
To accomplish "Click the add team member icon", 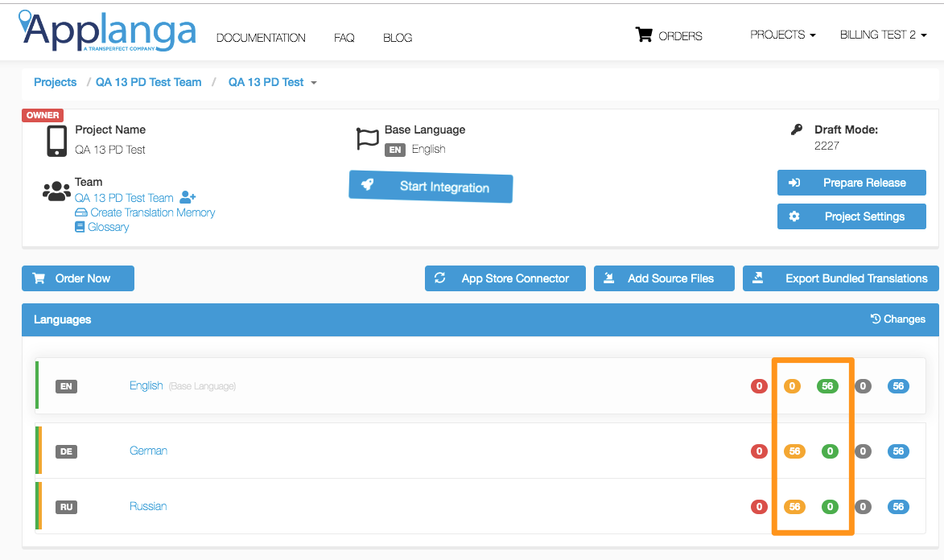I will pos(188,197).
